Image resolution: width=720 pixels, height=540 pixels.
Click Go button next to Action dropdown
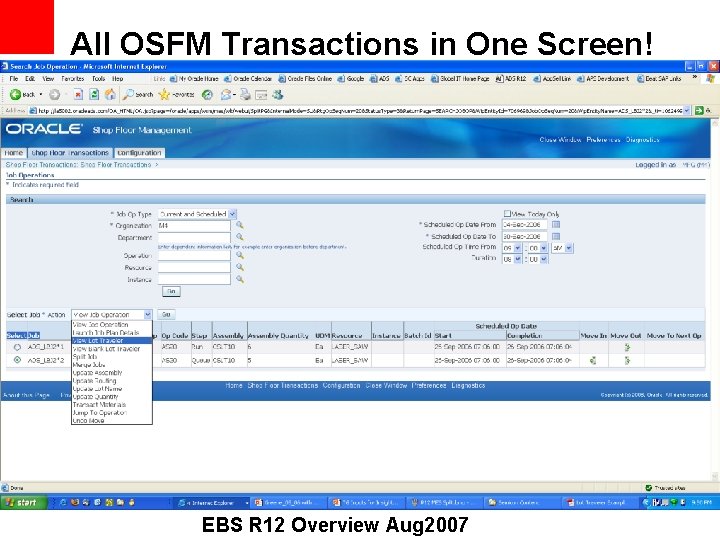pyautogui.click(x=166, y=315)
